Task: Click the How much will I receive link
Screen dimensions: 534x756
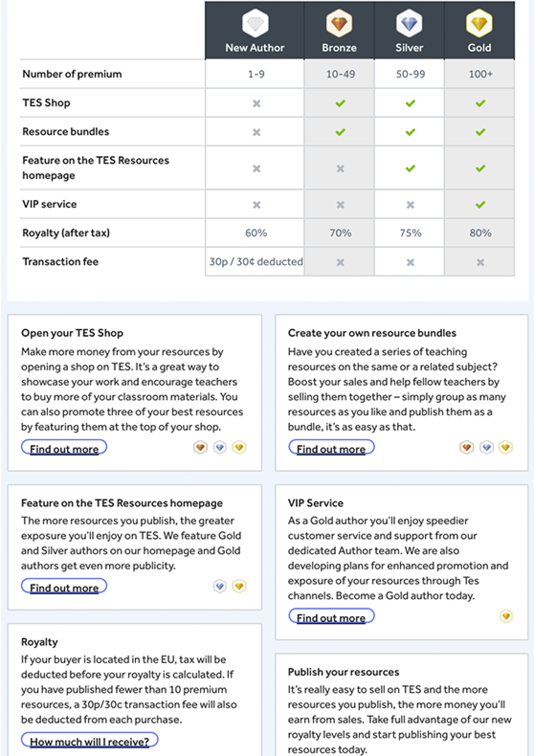Action: (89, 742)
